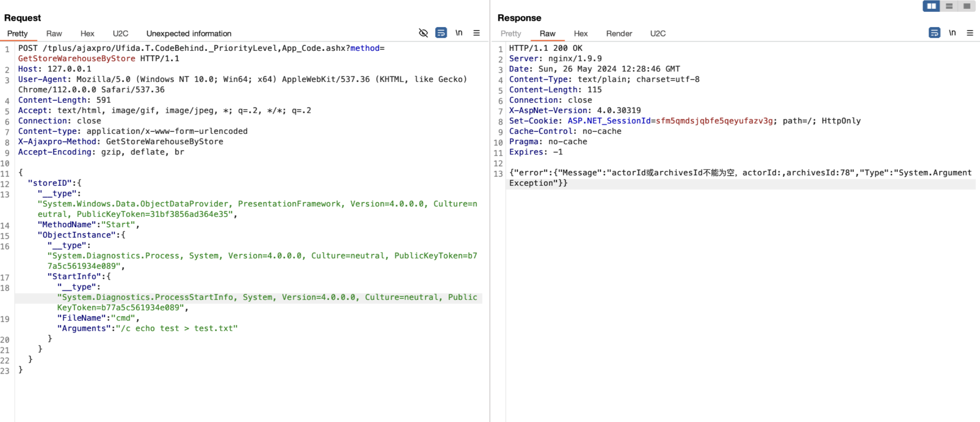Open the Request panel hamburger menu
The image size is (980, 422).
click(x=477, y=33)
